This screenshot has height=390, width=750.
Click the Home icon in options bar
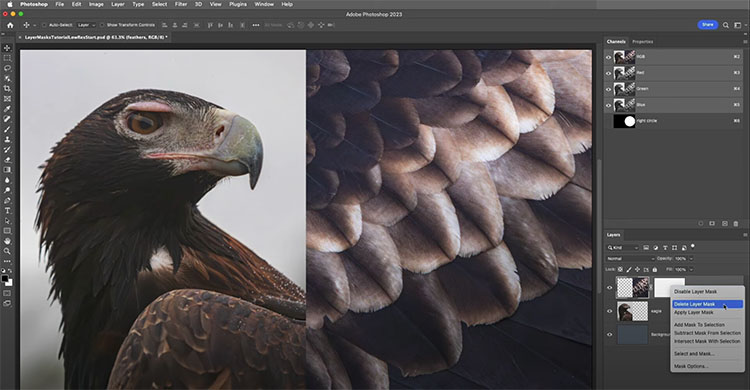10,25
